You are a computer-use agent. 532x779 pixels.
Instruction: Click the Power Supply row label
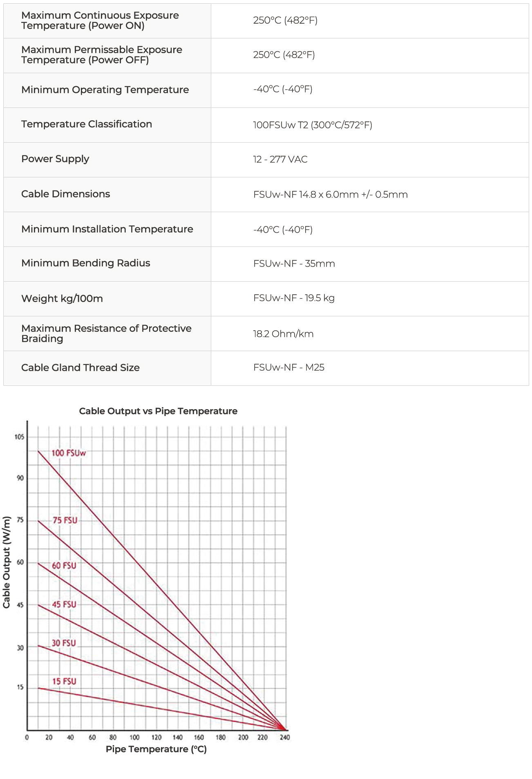(55, 159)
